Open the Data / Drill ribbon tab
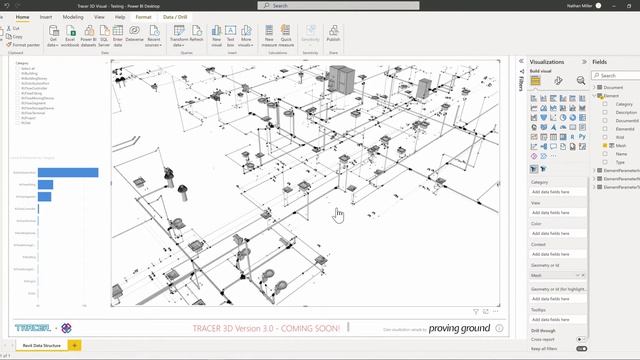640x360 pixels. [175, 17]
